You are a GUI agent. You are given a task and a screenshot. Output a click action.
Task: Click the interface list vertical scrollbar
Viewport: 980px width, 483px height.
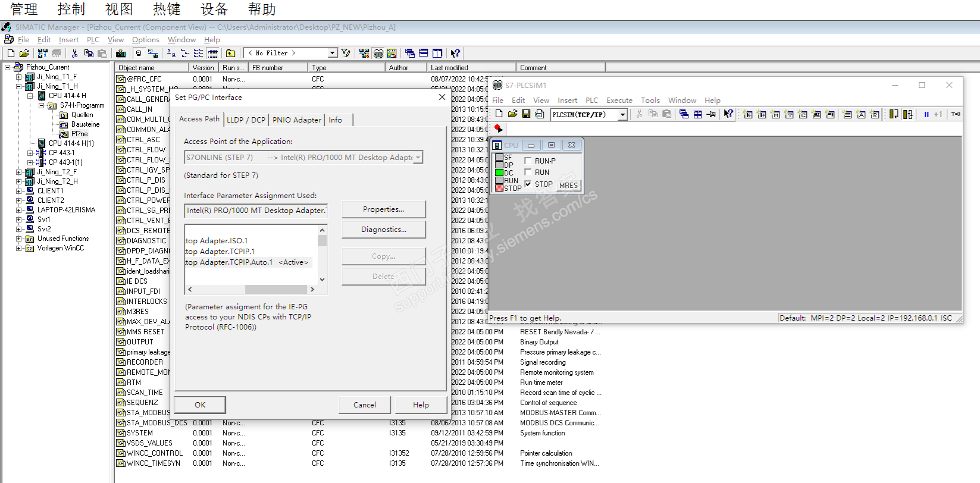point(323,255)
